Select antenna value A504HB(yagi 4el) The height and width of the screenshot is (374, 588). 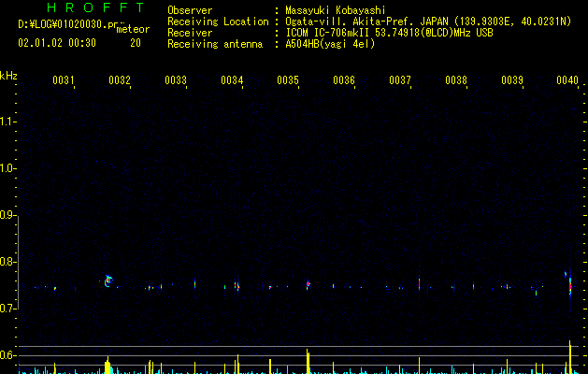coord(330,44)
